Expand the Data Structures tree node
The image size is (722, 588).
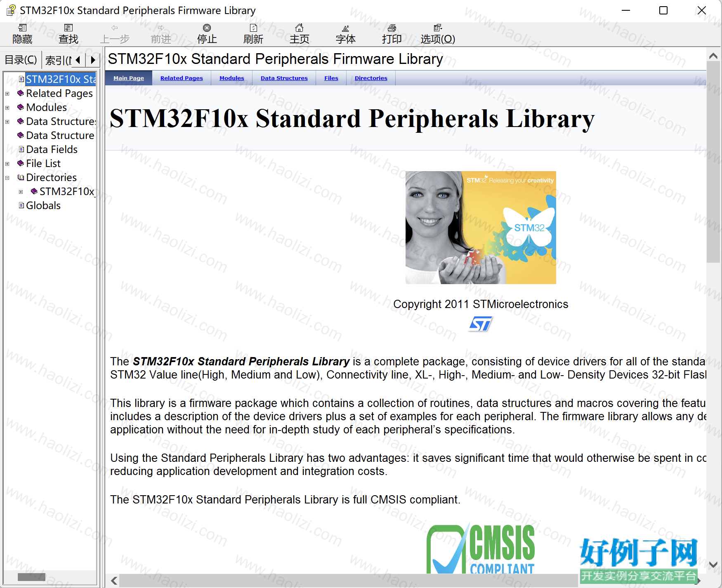[7, 122]
